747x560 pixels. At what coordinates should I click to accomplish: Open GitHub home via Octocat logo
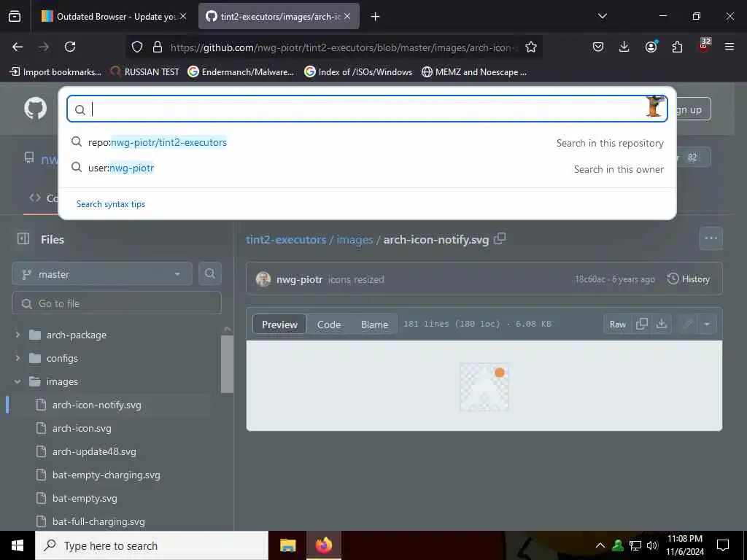point(35,109)
